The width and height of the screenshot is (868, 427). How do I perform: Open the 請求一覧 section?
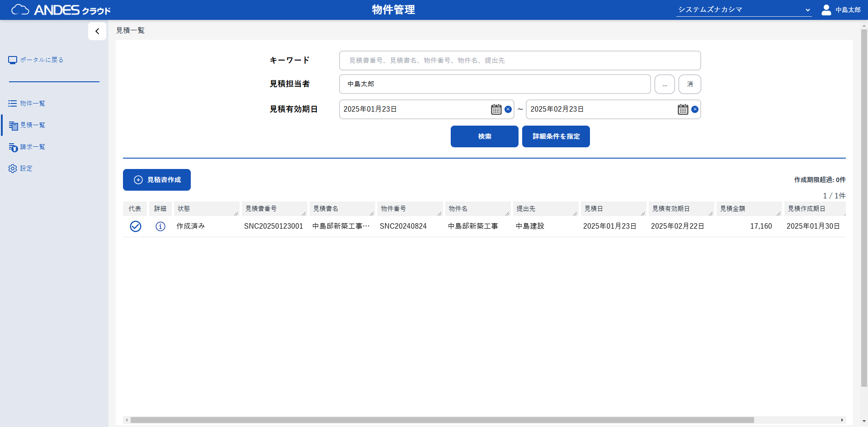pyautogui.click(x=32, y=147)
